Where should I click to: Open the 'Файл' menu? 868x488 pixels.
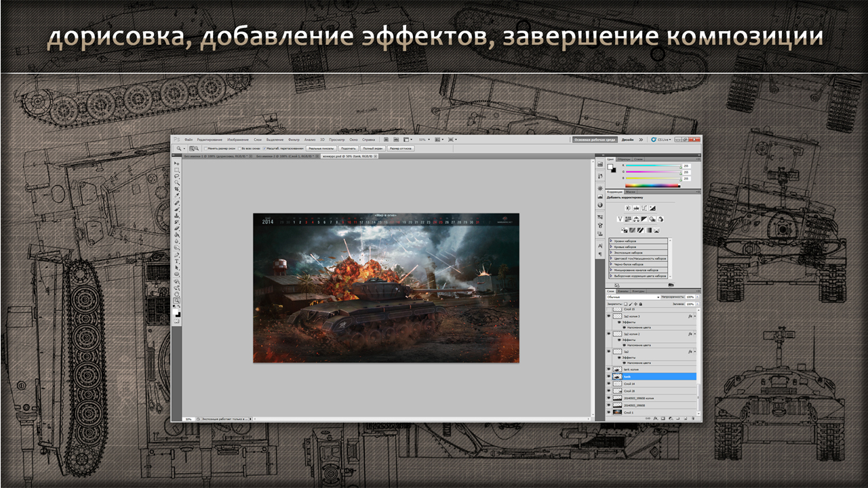189,140
